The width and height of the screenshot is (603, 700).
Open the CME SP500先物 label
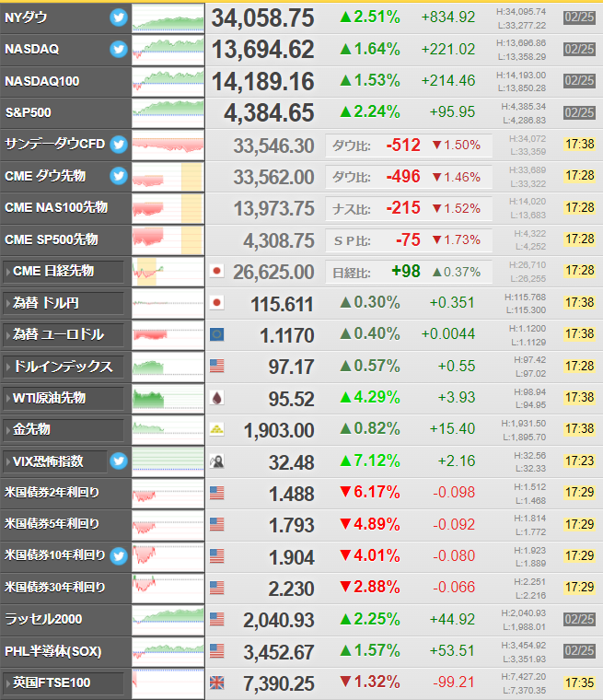click(52, 239)
